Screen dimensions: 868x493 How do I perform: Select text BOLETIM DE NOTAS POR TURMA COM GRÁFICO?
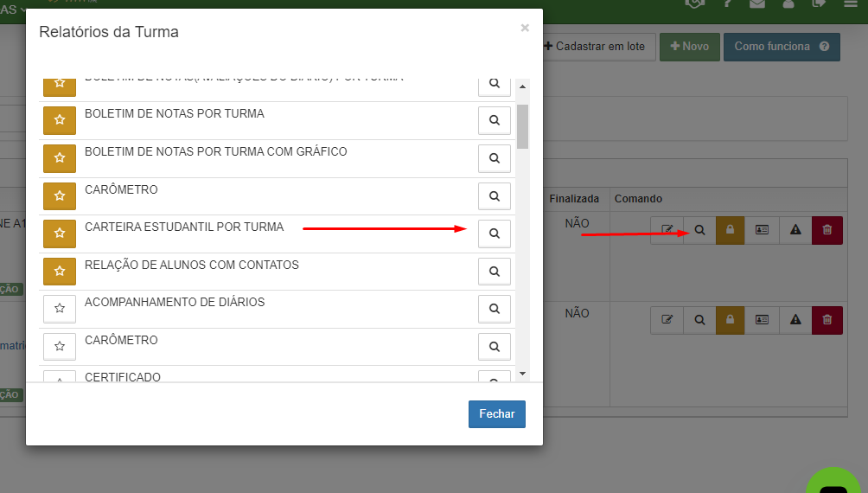click(x=216, y=151)
